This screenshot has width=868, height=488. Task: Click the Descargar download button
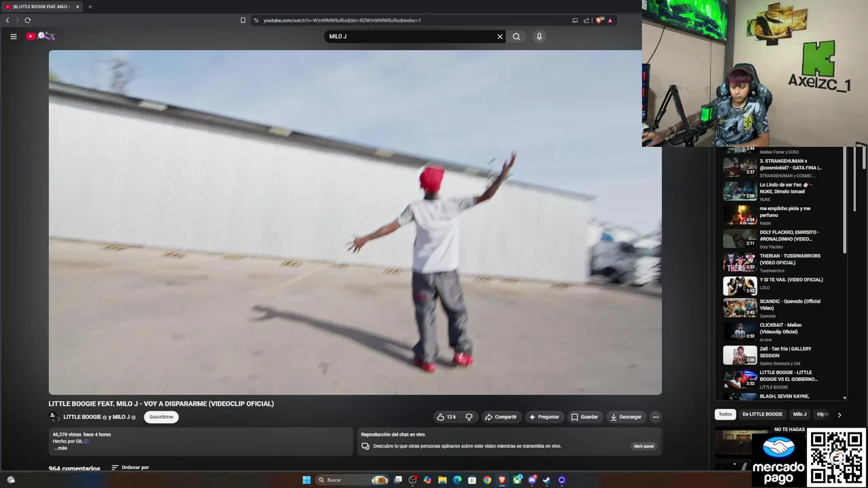click(x=626, y=417)
